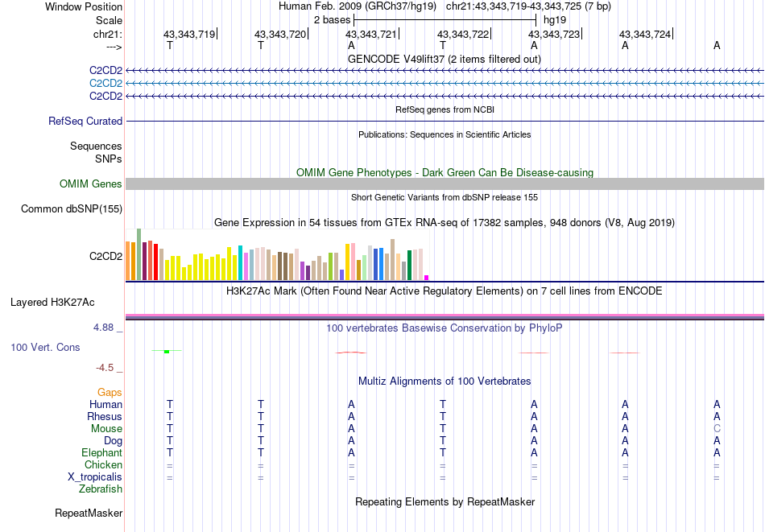Click the PhyloP Basewise Conservation title
The height and width of the screenshot is (532, 765).
(x=444, y=328)
